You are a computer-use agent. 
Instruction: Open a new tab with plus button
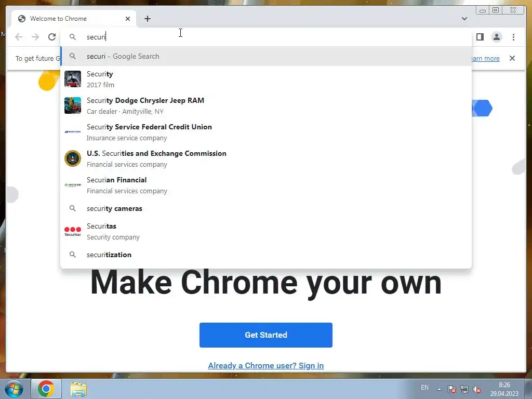(x=147, y=19)
